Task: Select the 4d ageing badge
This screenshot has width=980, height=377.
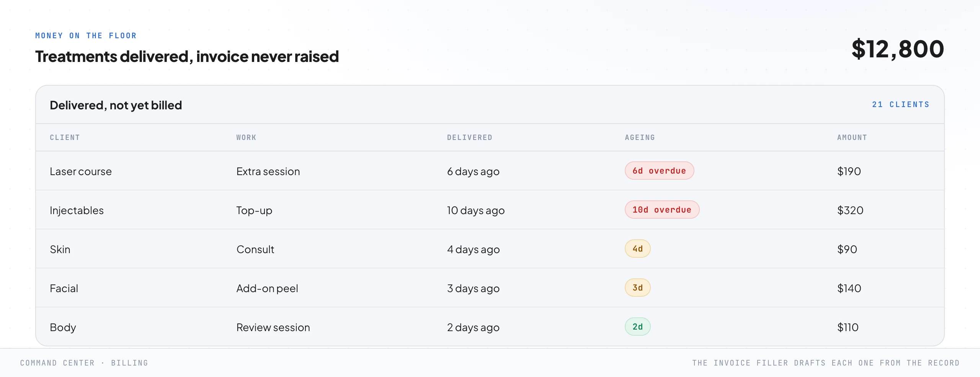Action: click(637, 249)
